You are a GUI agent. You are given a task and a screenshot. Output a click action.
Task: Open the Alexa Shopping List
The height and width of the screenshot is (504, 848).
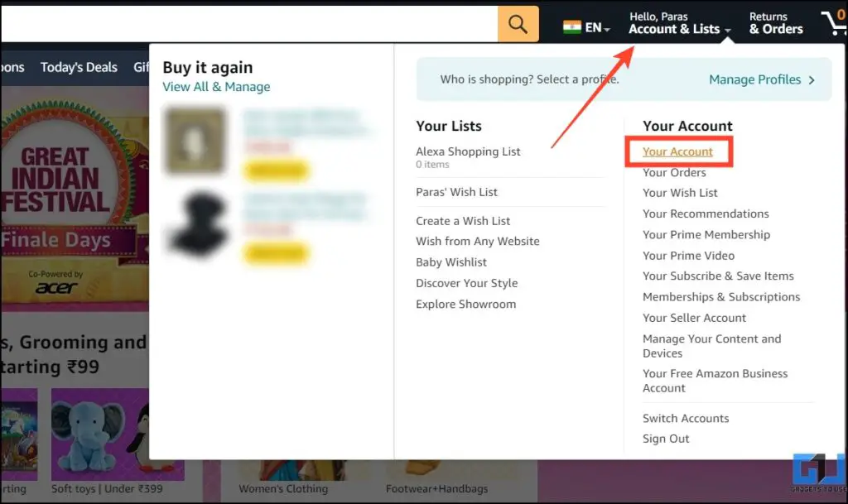click(468, 151)
